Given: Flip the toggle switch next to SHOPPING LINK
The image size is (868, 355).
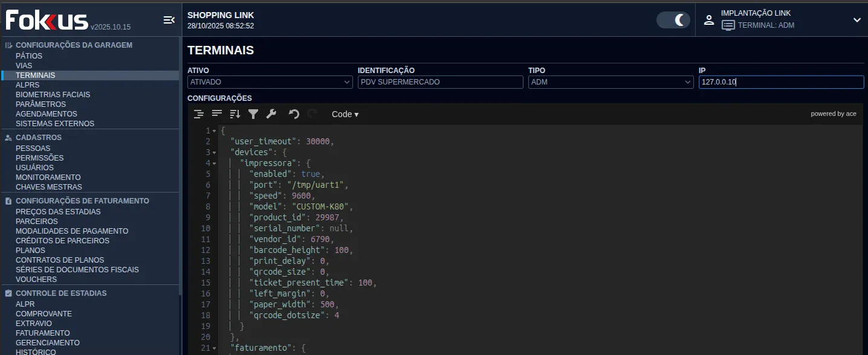Looking at the screenshot, I should point(672,19).
